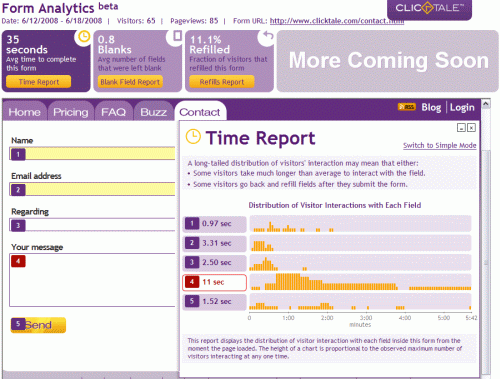Switch to the Pricing tab
The height and width of the screenshot is (379, 500).
click(x=71, y=112)
